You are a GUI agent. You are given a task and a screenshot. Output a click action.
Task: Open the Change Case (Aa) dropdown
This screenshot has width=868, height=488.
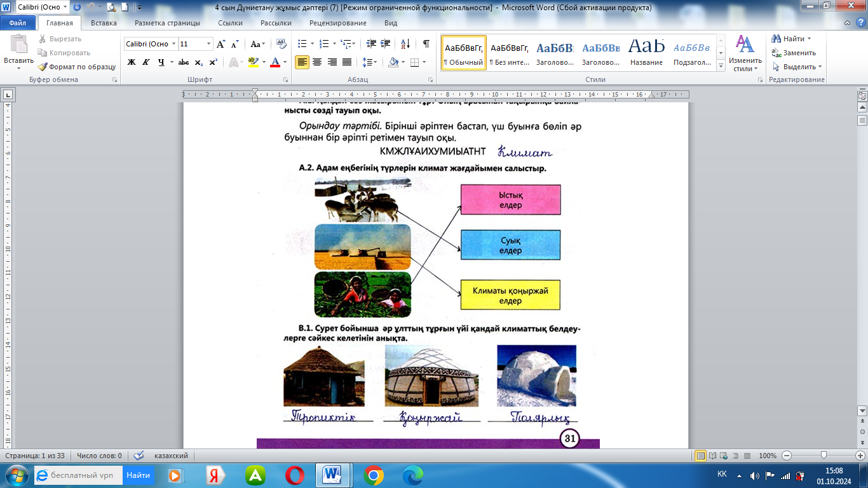coord(258,44)
